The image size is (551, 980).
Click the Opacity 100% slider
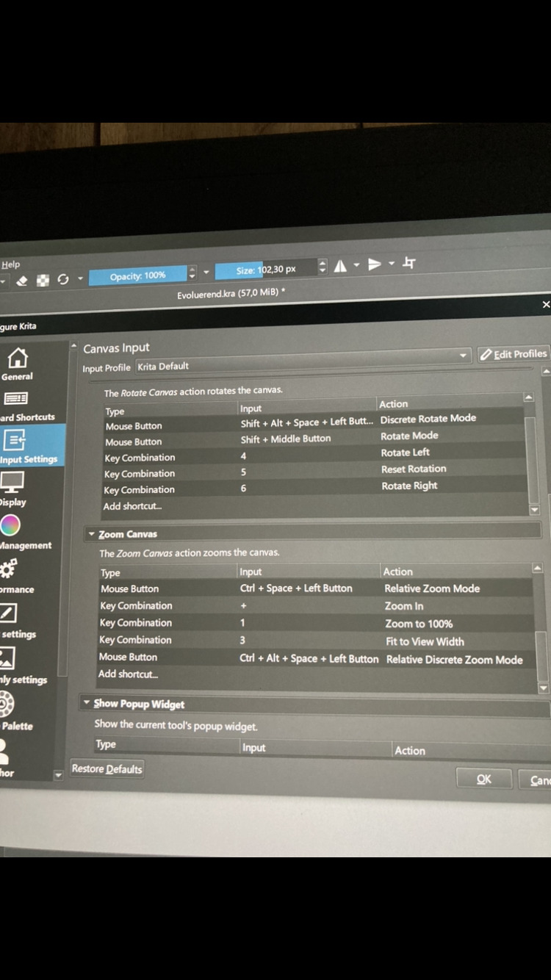coord(138,275)
